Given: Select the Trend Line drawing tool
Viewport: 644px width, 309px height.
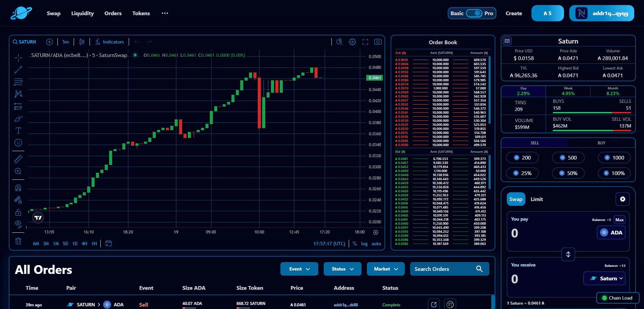Looking at the screenshot, I should click(19, 70).
